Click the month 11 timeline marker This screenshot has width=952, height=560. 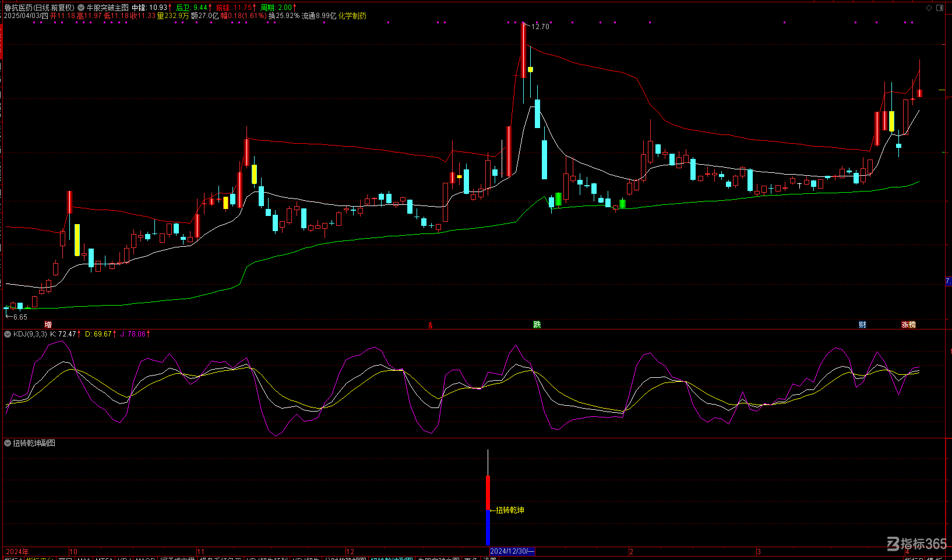pos(201,551)
